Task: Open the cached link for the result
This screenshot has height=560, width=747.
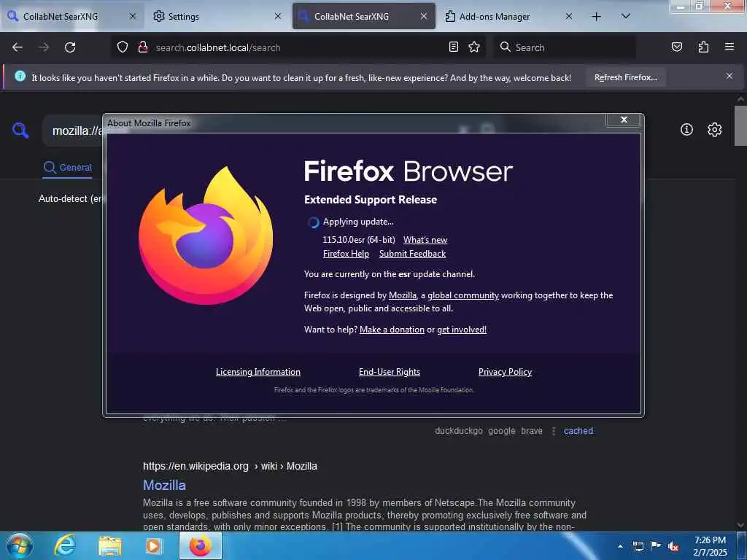Action: (578, 431)
